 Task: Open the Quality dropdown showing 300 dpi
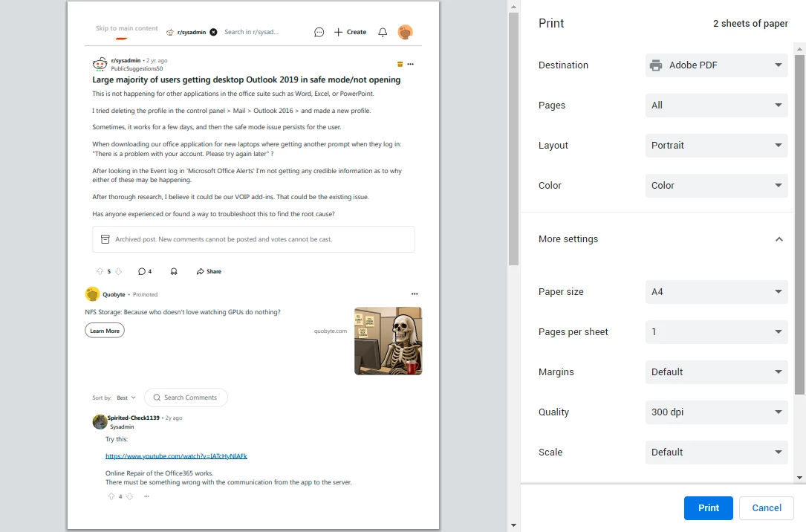point(716,412)
